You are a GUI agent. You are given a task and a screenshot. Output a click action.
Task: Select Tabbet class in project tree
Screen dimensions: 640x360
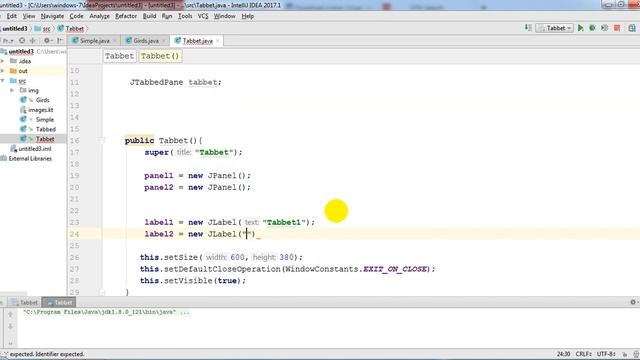[x=45, y=139]
